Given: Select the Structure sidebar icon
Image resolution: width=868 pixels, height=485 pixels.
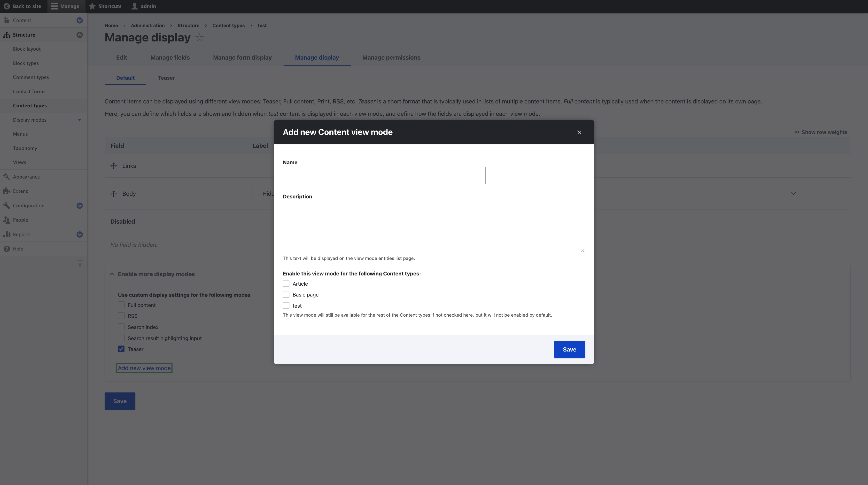Looking at the screenshot, I should tap(7, 35).
